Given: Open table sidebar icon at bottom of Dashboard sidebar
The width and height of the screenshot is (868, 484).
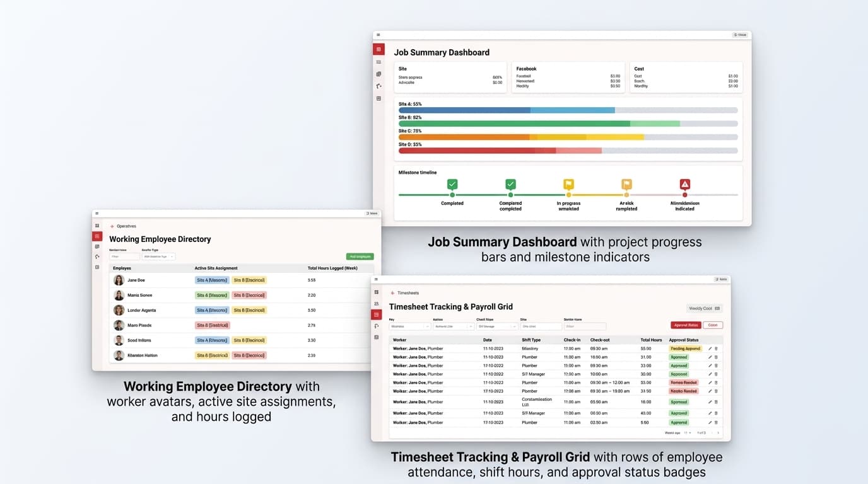Looking at the screenshot, I should (x=378, y=98).
